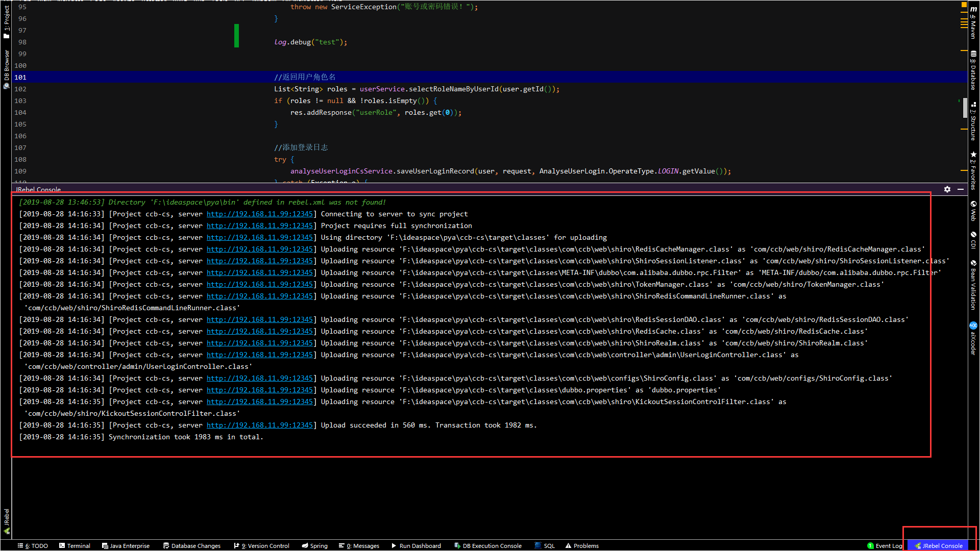Open the Event Log
This screenshot has height=551, width=980.
click(x=885, y=546)
